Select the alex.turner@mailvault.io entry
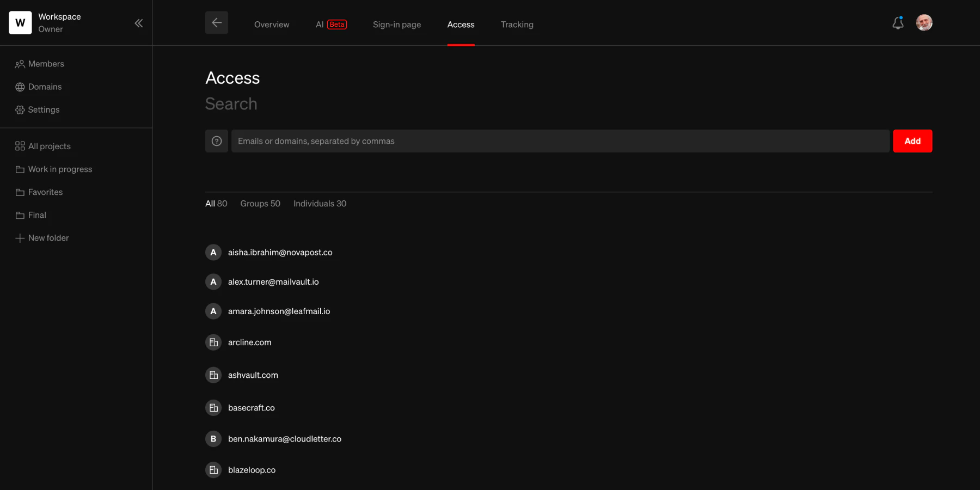Image resolution: width=980 pixels, height=490 pixels. click(273, 281)
